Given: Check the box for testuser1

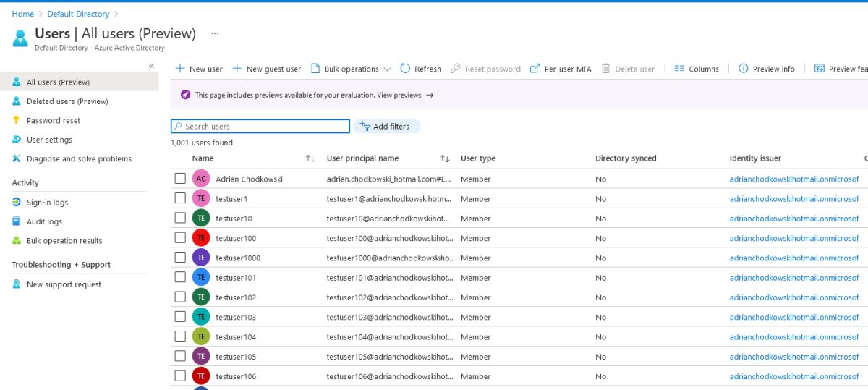Looking at the screenshot, I should pyautogui.click(x=180, y=198).
